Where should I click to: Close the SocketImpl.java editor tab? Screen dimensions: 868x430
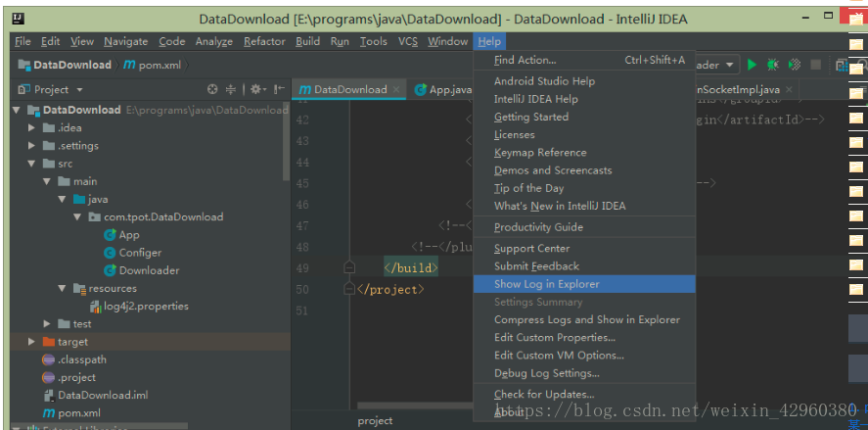coord(789,89)
